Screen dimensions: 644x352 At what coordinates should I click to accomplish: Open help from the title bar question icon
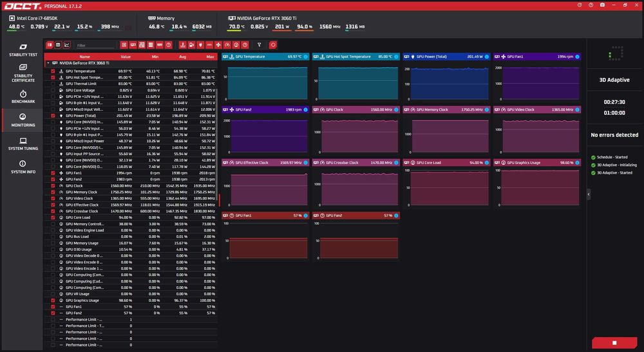point(591,5)
